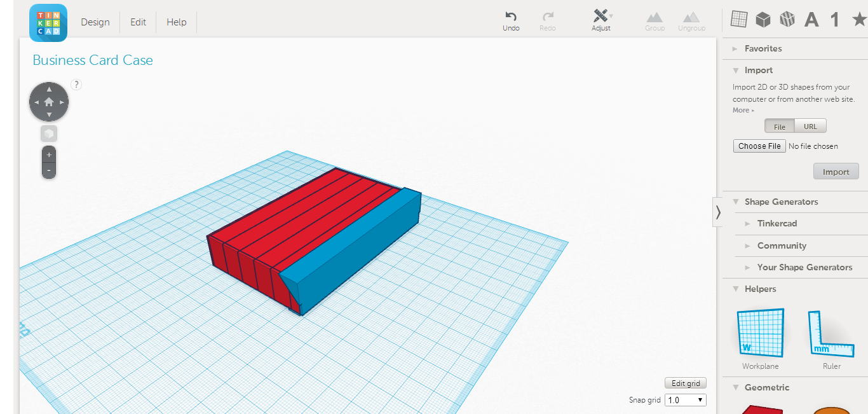Image resolution: width=868 pixels, height=414 pixels.
Task: Click the Tinkercad logo
Action: click(48, 22)
